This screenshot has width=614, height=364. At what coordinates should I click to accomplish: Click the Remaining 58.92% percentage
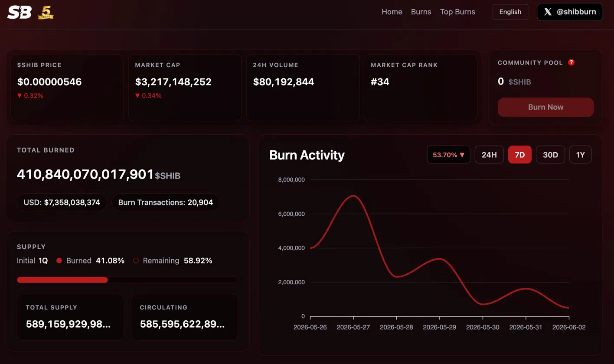198,261
